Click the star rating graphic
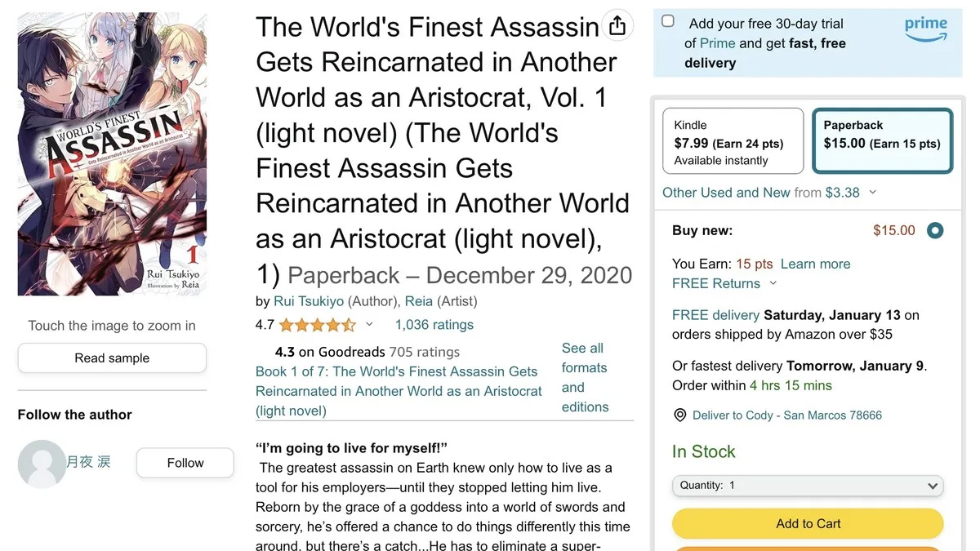The image size is (980, 551). tap(317, 325)
